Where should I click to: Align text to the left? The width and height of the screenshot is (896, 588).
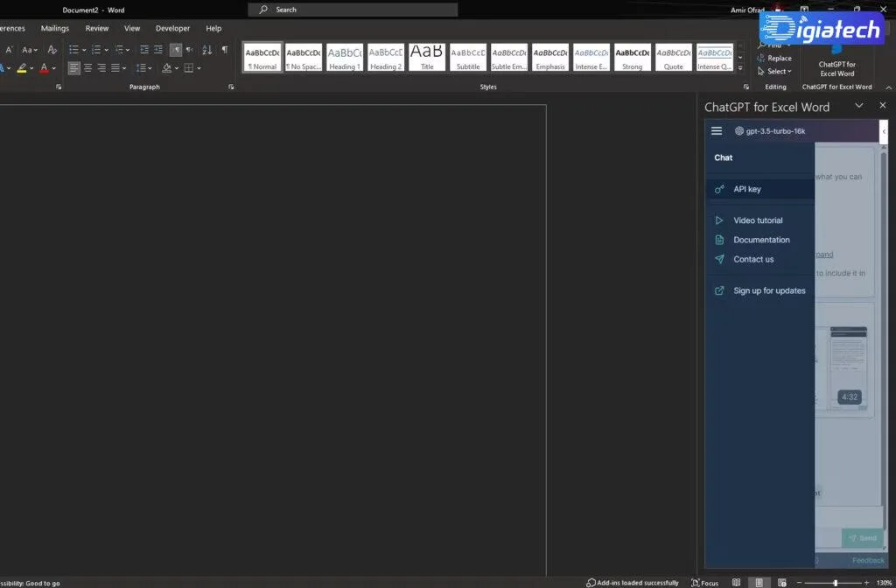click(x=73, y=68)
